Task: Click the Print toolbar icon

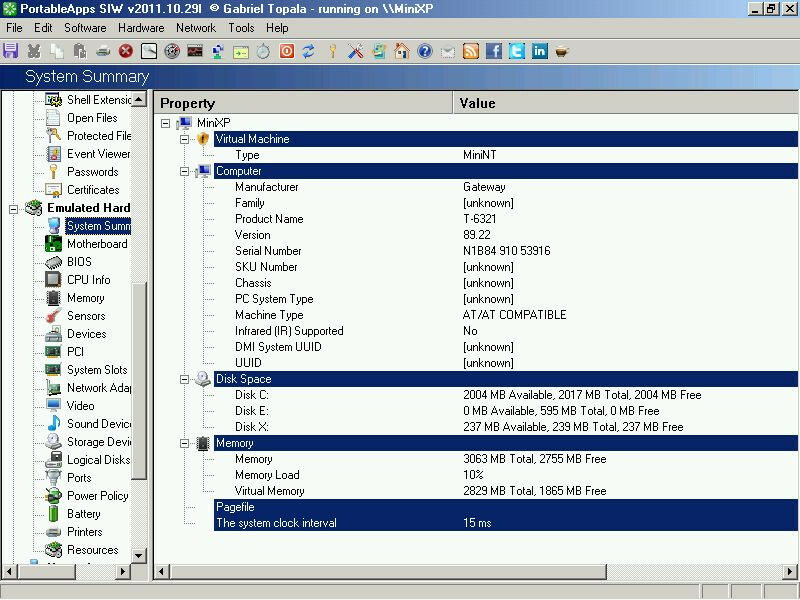Action: coord(103,51)
